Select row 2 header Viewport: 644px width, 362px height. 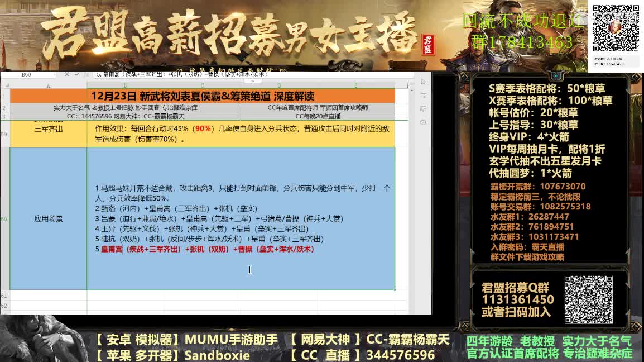click(5, 108)
